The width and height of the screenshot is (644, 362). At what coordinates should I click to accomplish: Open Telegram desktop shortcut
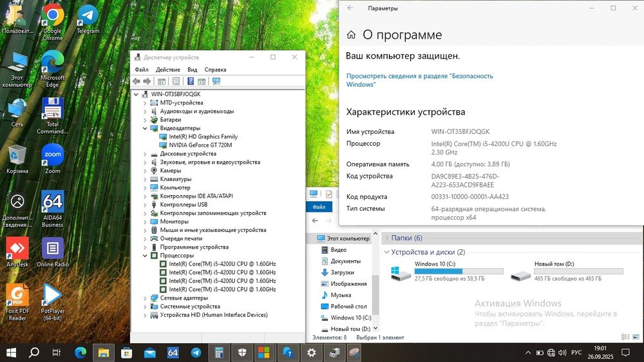coord(88,19)
